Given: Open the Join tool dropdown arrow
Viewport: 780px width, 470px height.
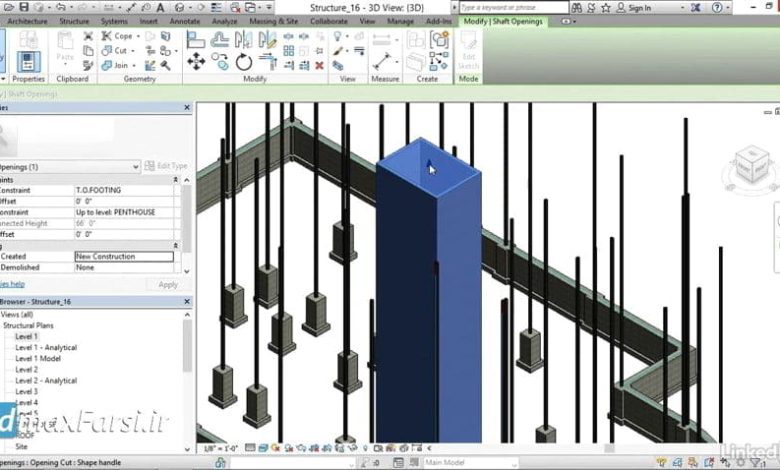Looking at the screenshot, I should click(x=136, y=64).
